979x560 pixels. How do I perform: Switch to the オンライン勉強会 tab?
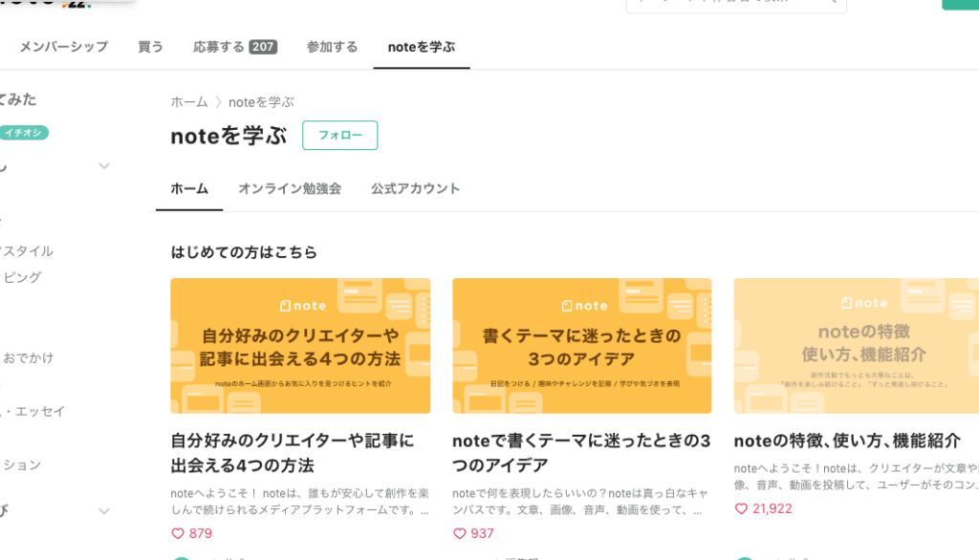290,188
